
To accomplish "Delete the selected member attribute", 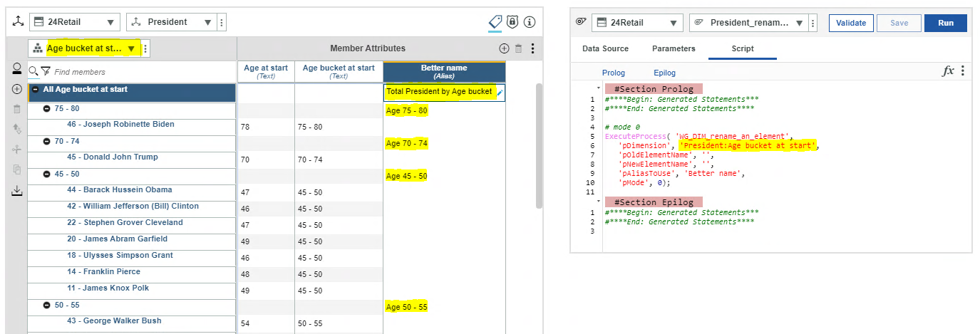I will 518,48.
